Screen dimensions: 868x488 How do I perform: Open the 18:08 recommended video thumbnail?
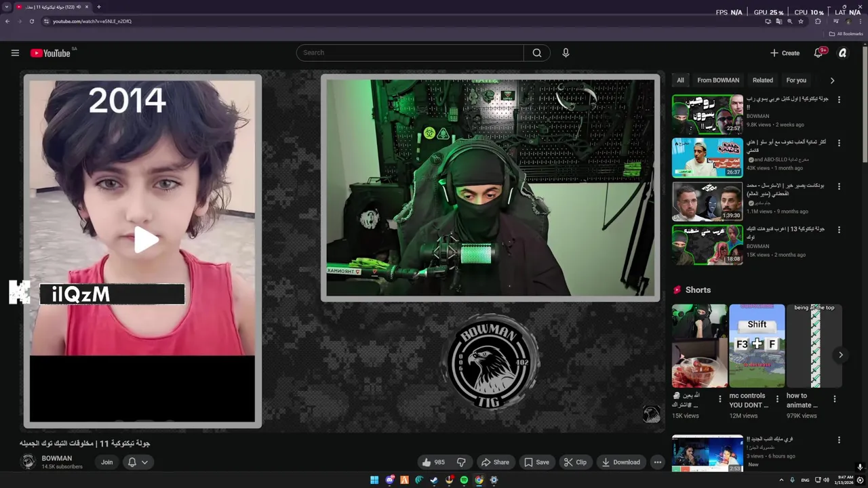pos(707,244)
